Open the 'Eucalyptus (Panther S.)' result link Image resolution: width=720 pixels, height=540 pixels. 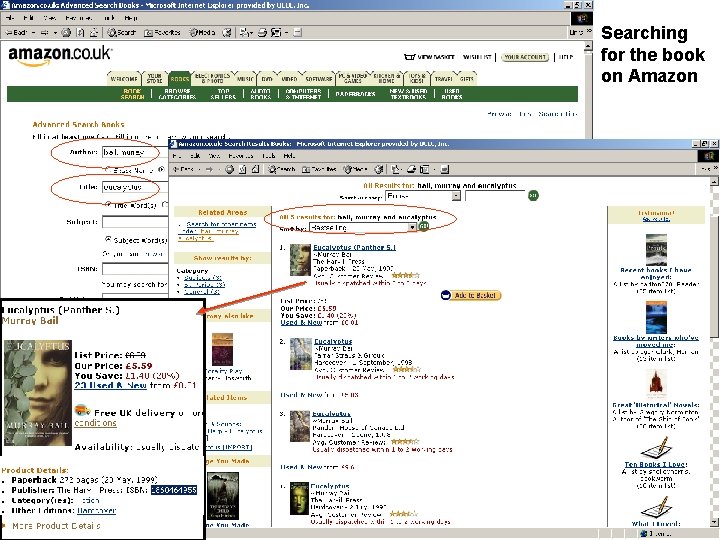(354, 247)
